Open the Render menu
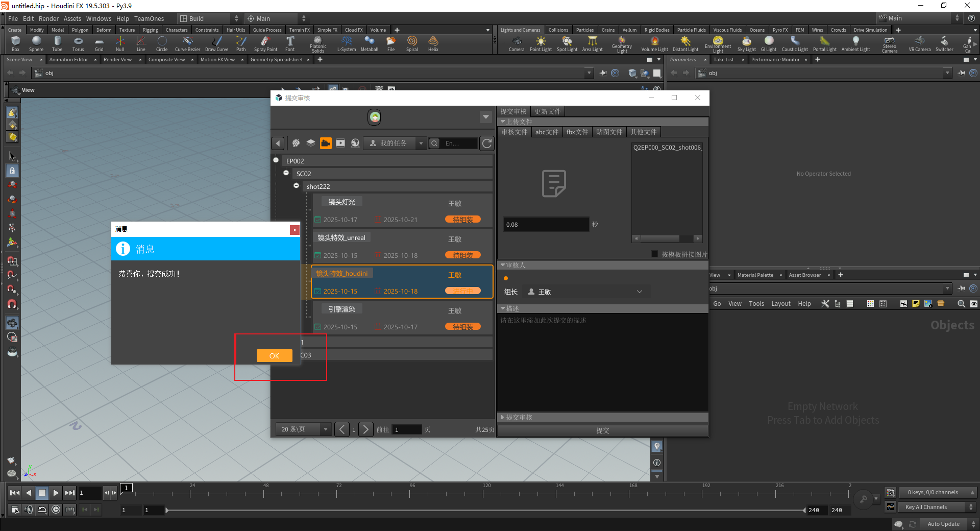This screenshot has width=980, height=531. (48, 18)
